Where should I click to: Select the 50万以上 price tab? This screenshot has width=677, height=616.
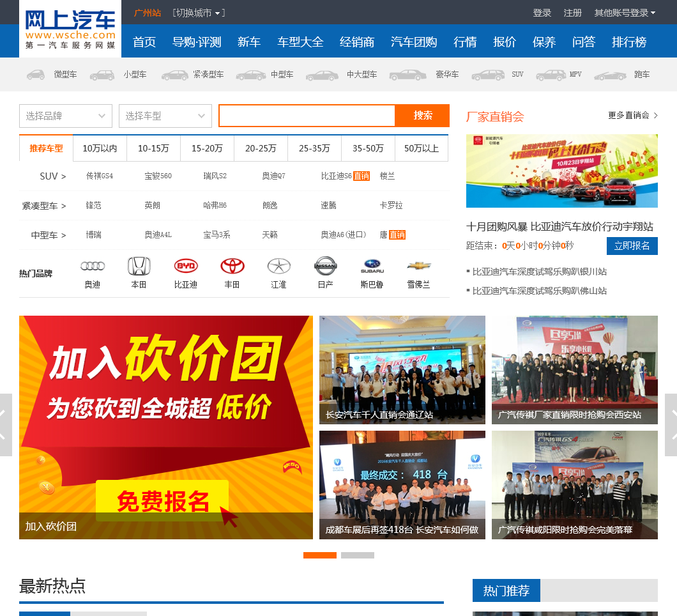[422, 148]
